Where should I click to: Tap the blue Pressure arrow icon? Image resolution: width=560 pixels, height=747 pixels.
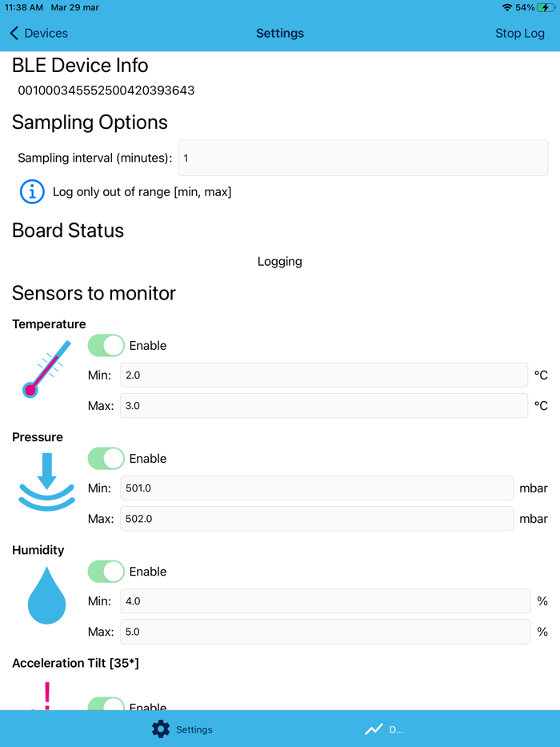tap(45, 481)
